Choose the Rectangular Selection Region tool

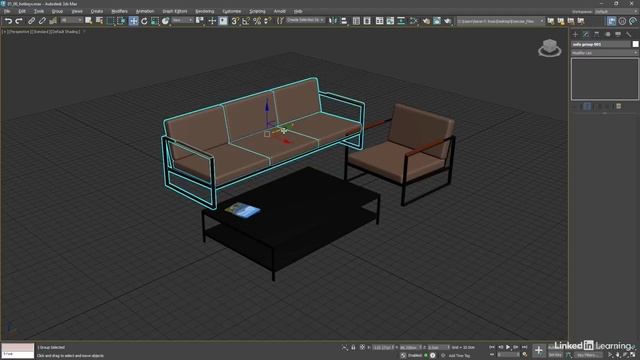(110, 21)
